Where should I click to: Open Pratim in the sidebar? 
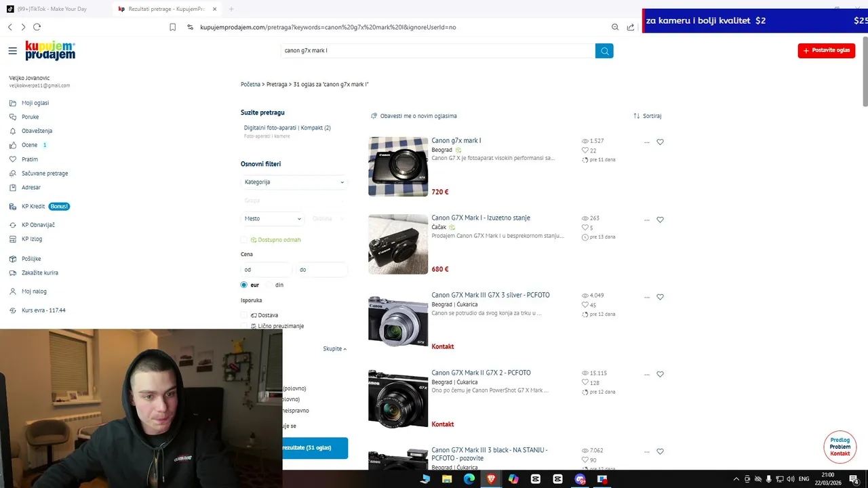29,159
